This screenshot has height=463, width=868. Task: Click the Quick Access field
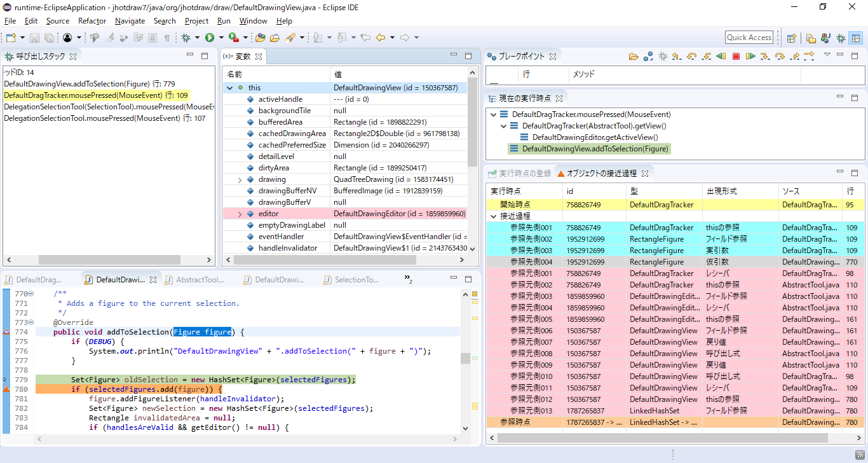(x=749, y=38)
